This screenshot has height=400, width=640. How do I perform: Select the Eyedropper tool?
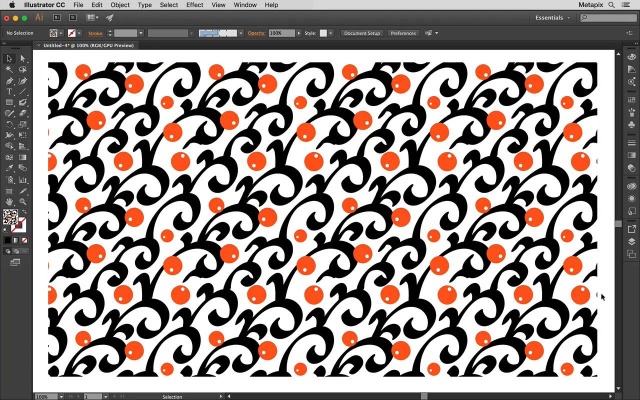[x=9, y=169]
